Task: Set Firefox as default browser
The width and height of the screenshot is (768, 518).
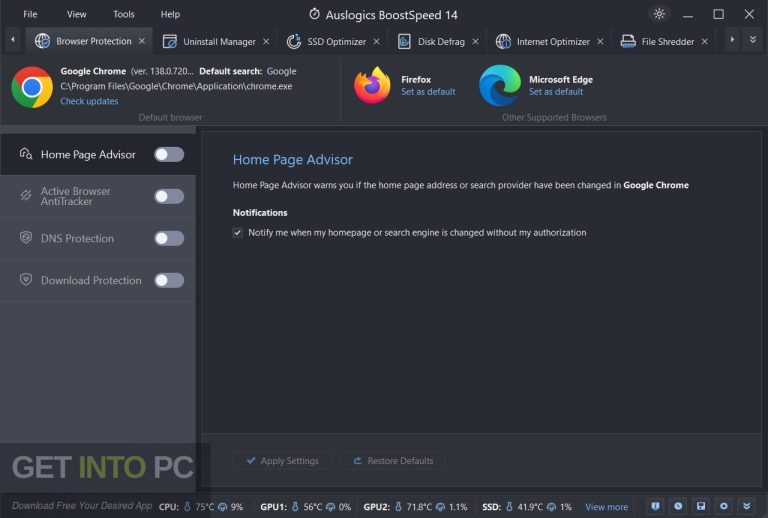Action: 428,92
